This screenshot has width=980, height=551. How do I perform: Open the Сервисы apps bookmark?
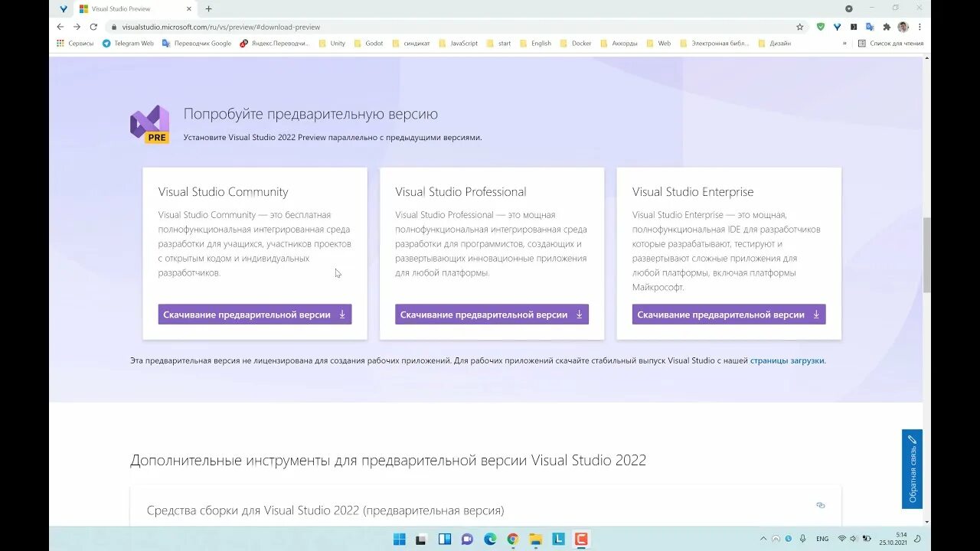75,44
